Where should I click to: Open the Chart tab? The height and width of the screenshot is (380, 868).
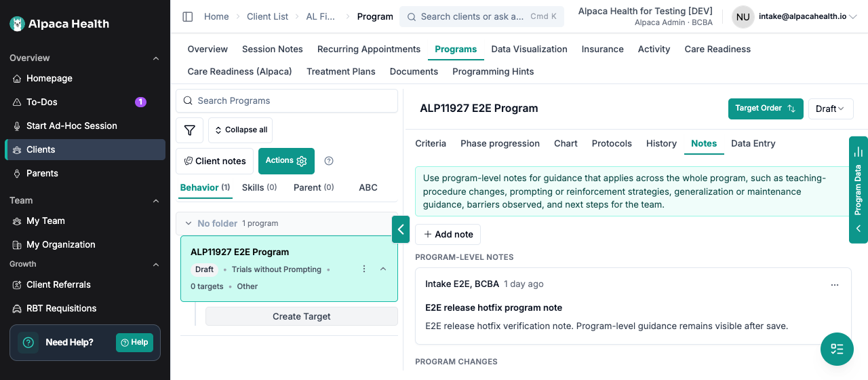click(x=566, y=144)
